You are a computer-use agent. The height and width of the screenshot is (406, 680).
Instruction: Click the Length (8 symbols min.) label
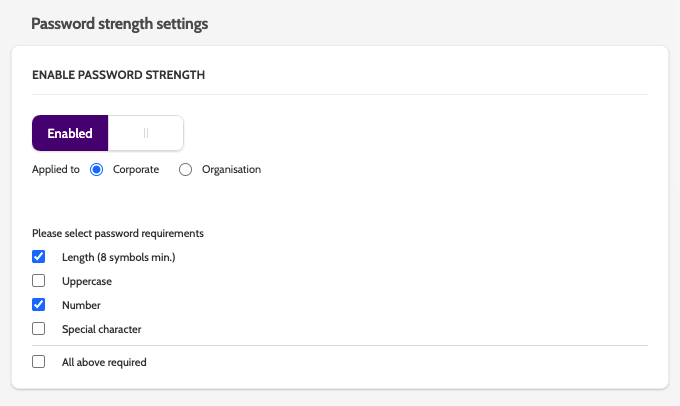pyautogui.click(x=119, y=257)
